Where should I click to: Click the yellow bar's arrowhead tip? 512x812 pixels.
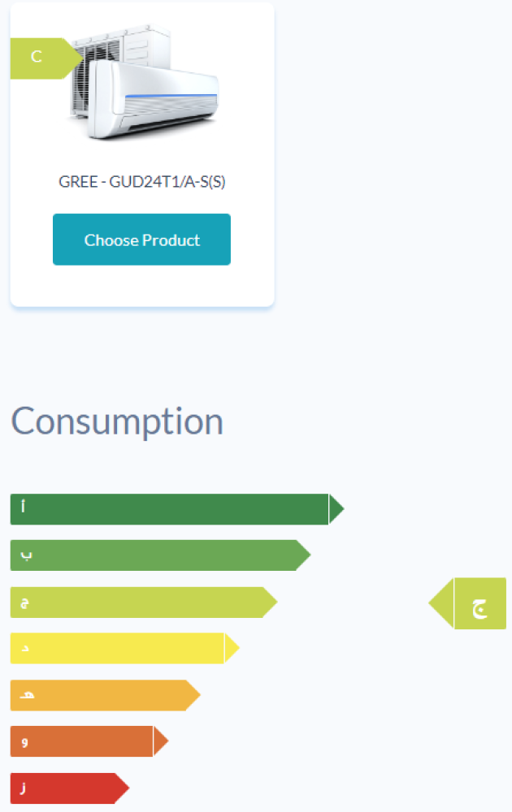click(232, 648)
